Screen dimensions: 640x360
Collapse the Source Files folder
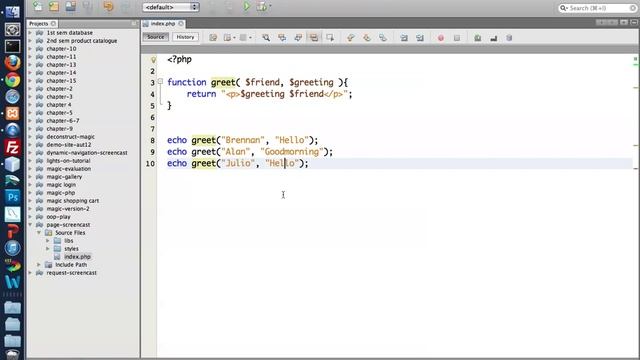[39, 233]
